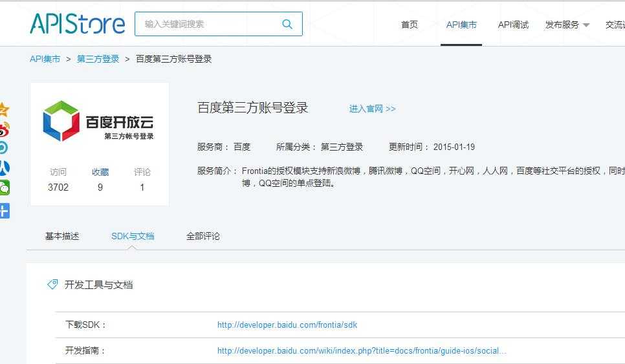Open the 首页 navigation item
Viewport: 625px width, 364px height.
coord(410,25)
